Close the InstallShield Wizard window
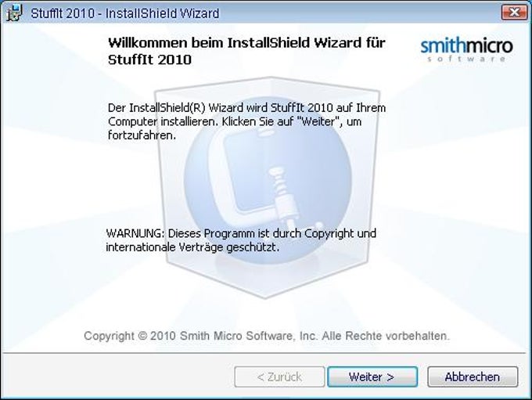This screenshot has height=400, width=532. click(514, 13)
